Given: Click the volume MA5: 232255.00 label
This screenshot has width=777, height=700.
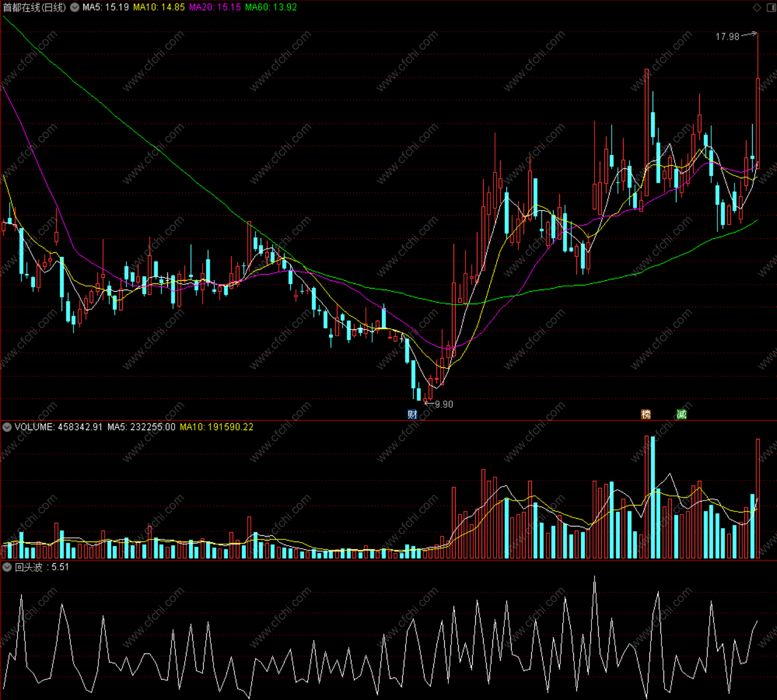Looking at the screenshot, I should coord(142,427).
